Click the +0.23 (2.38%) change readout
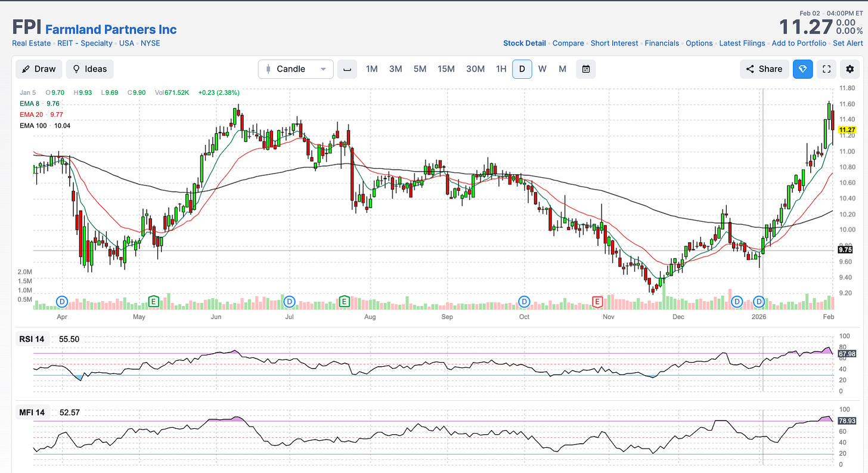Image resolution: width=868 pixels, height=473 pixels. tap(219, 92)
